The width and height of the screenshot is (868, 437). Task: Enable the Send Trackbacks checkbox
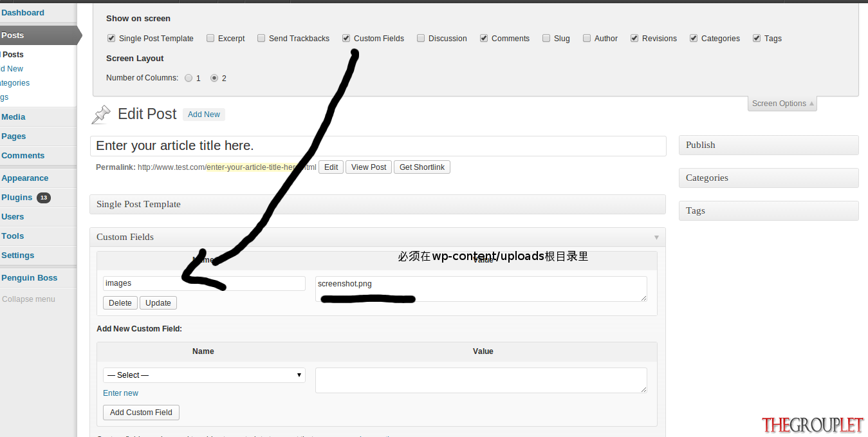click(261, 38)
